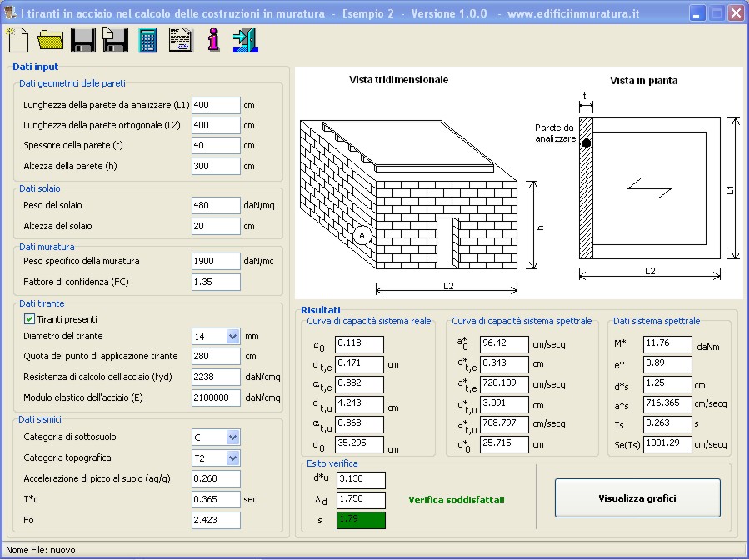Screen dimensions: 749x560
Task: Select the a*s field showing 716.365
Action: [668, 404]
